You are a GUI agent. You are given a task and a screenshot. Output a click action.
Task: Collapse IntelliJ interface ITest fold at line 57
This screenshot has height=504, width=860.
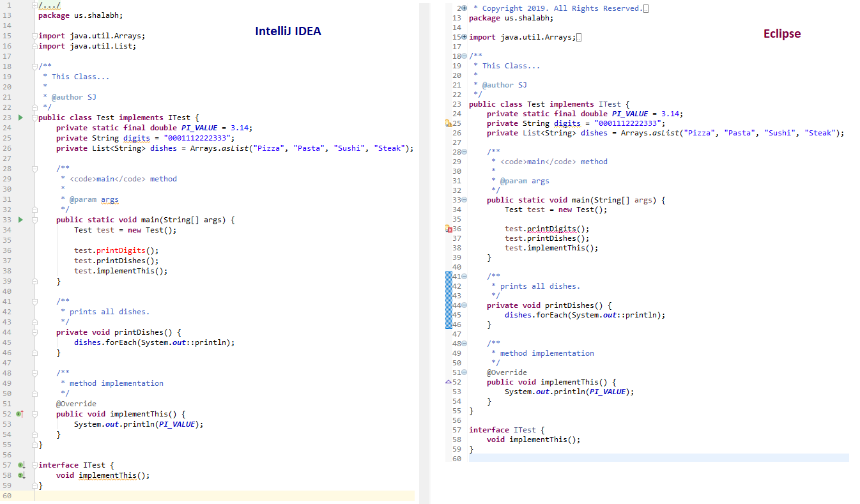(x=35, y=465)
